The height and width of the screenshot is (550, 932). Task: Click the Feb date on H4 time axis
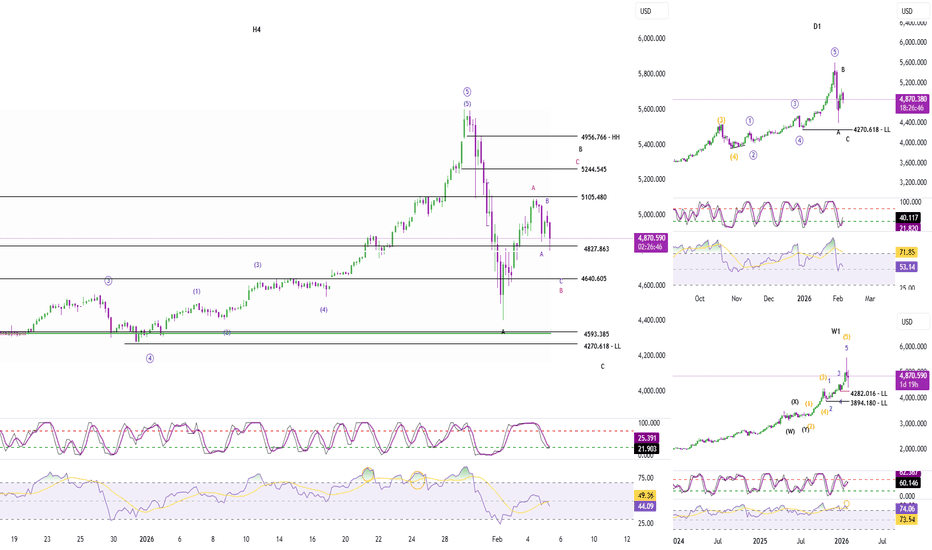[x=497, y=540]
